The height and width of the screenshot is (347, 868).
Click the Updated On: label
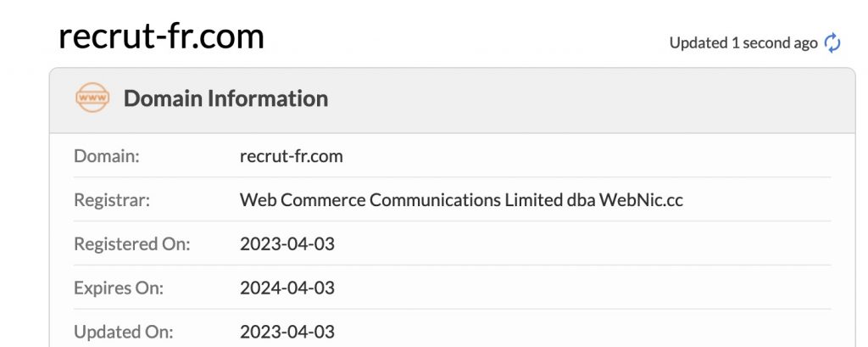[124, 332]
